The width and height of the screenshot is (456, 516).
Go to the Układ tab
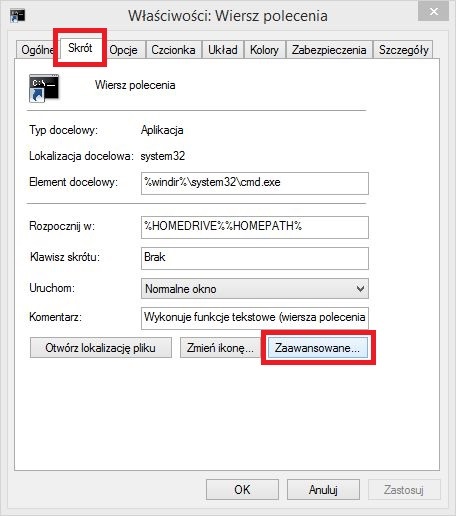click(x=223, y=50)
